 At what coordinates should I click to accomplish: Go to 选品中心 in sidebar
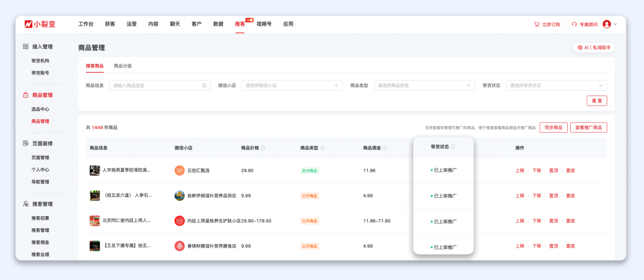click(x=41, y=109)
